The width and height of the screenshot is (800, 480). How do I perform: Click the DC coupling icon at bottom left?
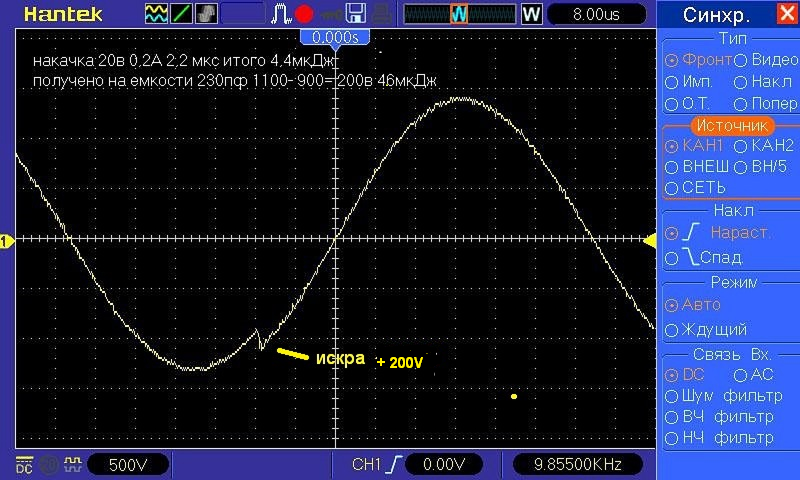pyautogui.click(x=24, y=465)
